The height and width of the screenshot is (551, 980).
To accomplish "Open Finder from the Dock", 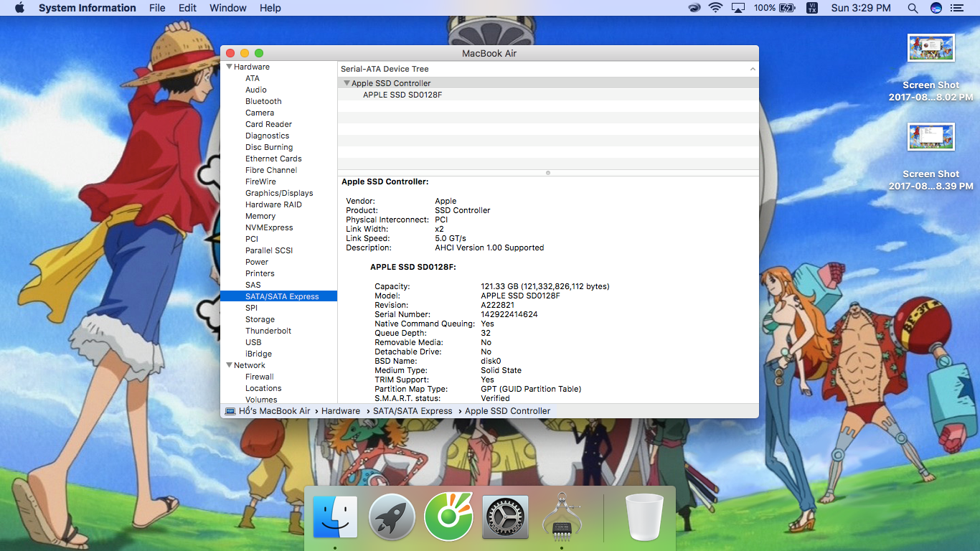I will (335, 517).
